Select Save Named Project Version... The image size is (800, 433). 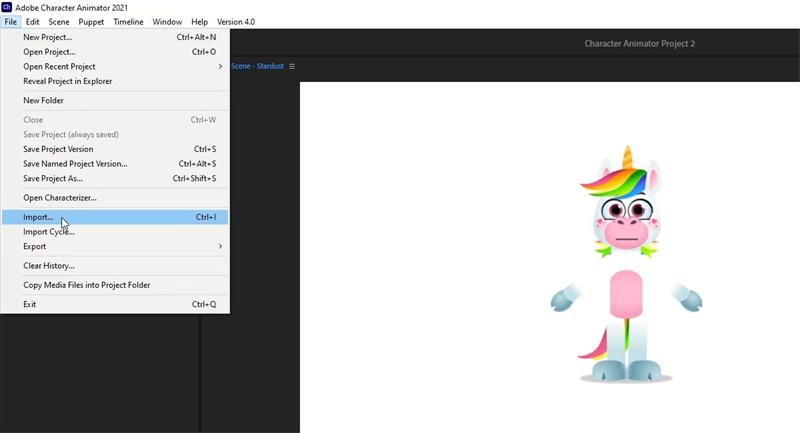pos(75,164)
